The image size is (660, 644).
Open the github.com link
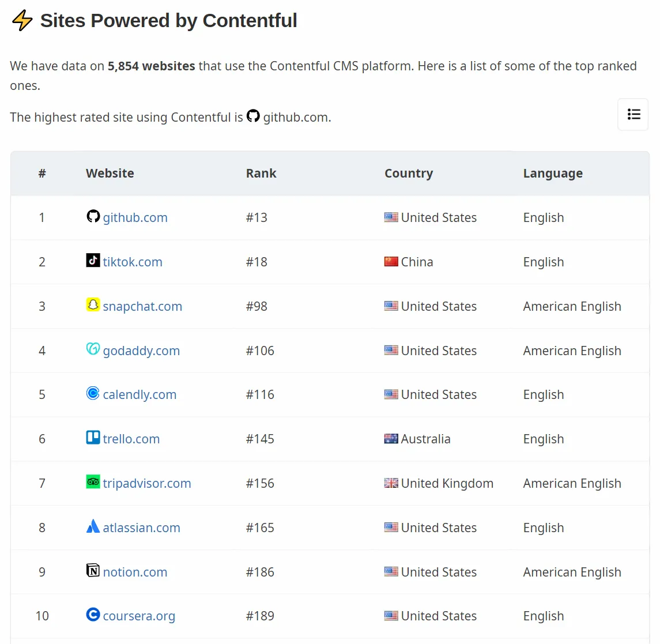(135, 217)
